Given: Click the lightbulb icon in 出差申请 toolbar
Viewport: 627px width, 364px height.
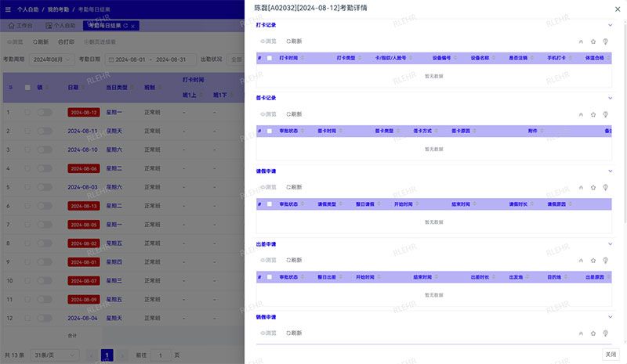Looking at the screenshot, I should point(605,261).
